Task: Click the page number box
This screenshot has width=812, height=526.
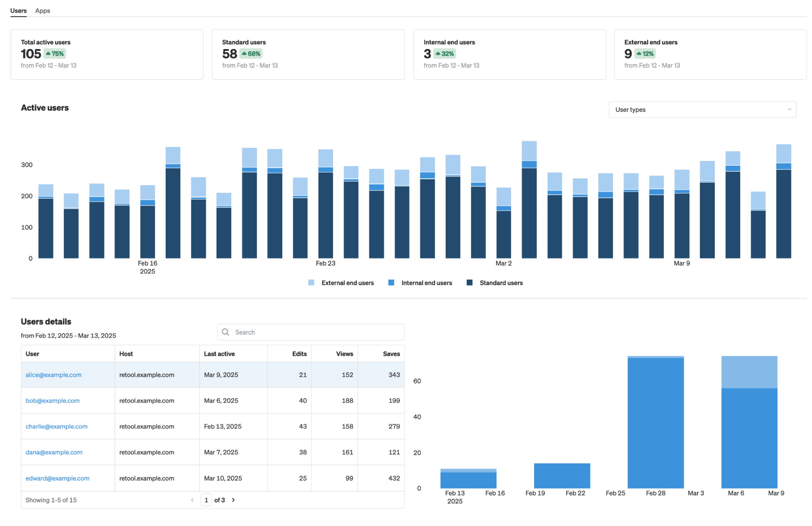Action: [206, 500]
